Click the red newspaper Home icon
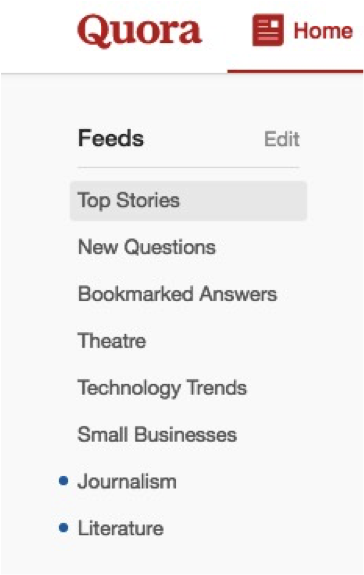Screen dimensions: 364x575 (x=268, y=30)
